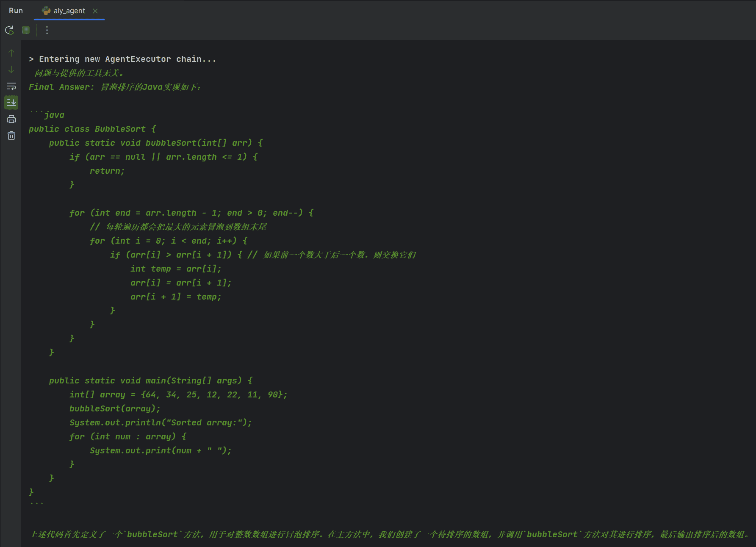Screen dimensions: 756x547
Task: Click 'System.out.println("Sorted array:");' line
Action: pos(161,422)
